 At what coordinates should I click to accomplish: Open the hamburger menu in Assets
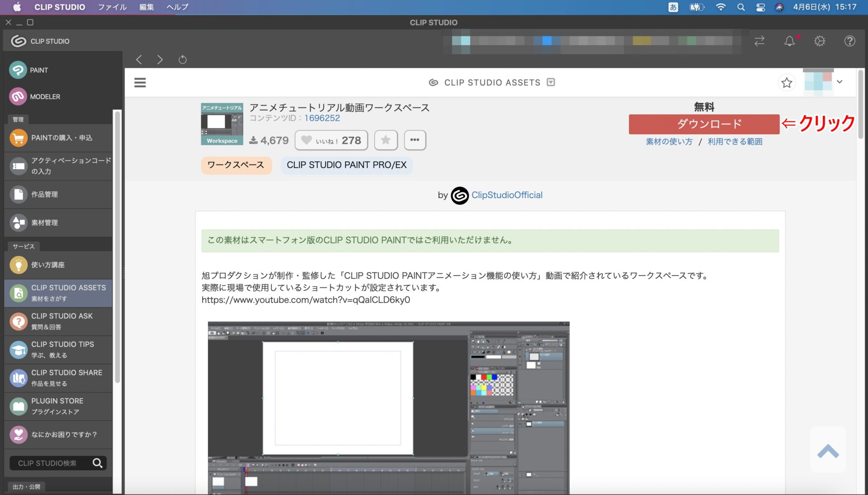coord(140,83)
